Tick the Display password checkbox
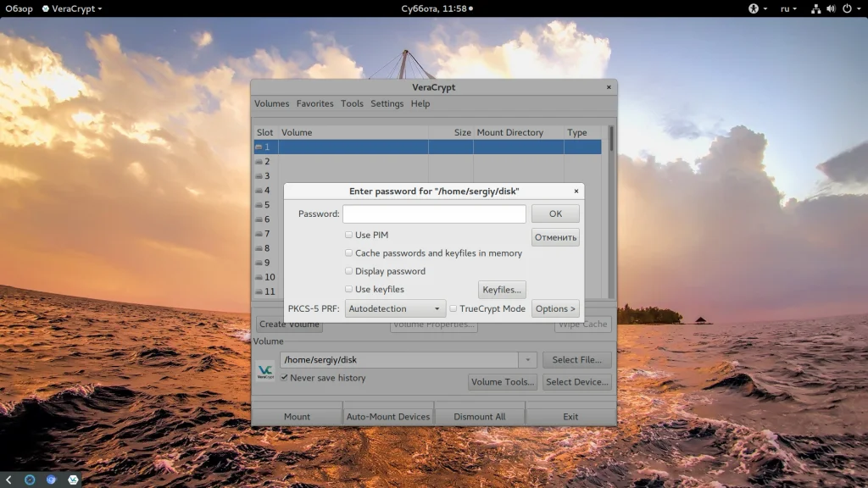The width and height of the screenshot is (868, 488). pos(348,271)
